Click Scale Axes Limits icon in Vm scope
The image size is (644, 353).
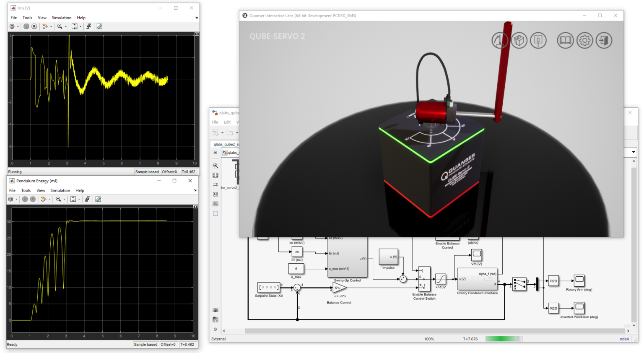pyautogui.click(x=74, y=26)
